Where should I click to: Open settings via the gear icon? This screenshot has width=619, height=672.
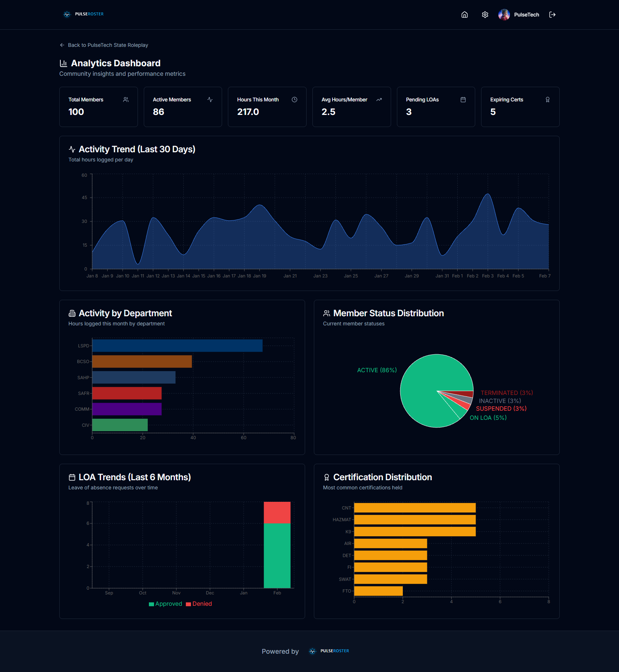pos(485,15)
